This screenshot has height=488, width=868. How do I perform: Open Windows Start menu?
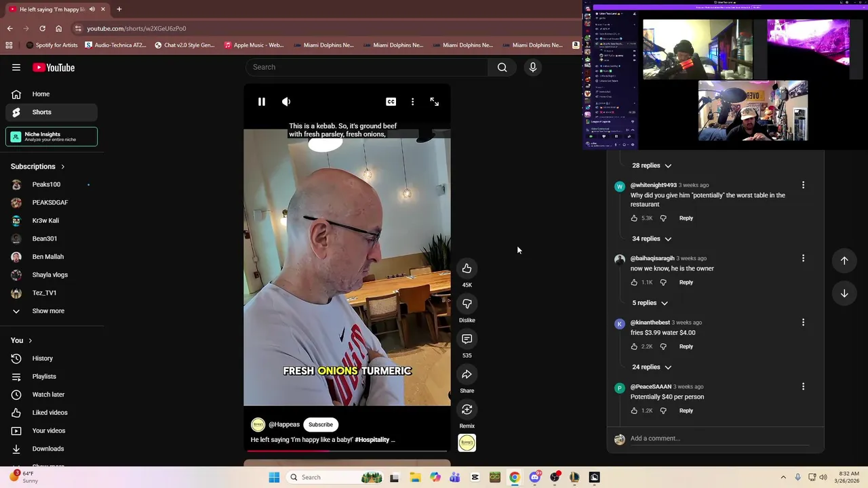tap(274, 477)
